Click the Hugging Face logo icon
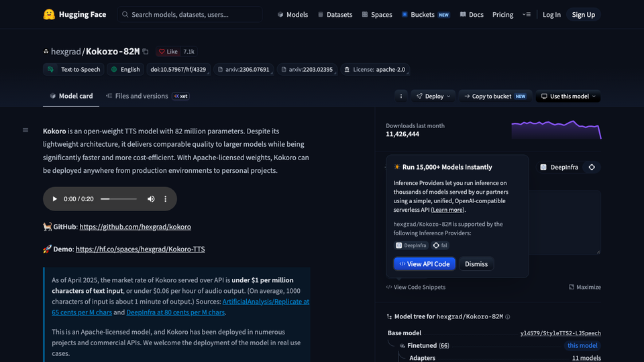The height and width of the screenshot is (362, 644). tap(49, 14)
